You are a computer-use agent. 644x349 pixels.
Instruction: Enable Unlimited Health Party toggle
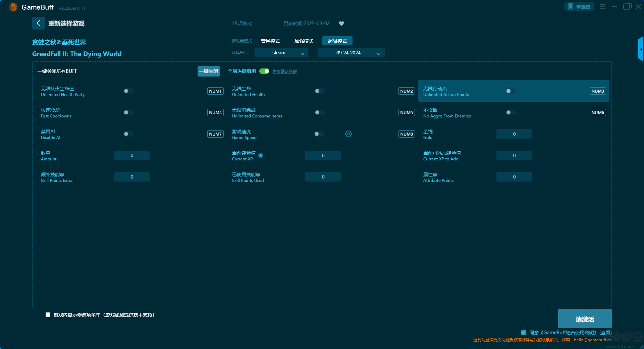[128, 91]
